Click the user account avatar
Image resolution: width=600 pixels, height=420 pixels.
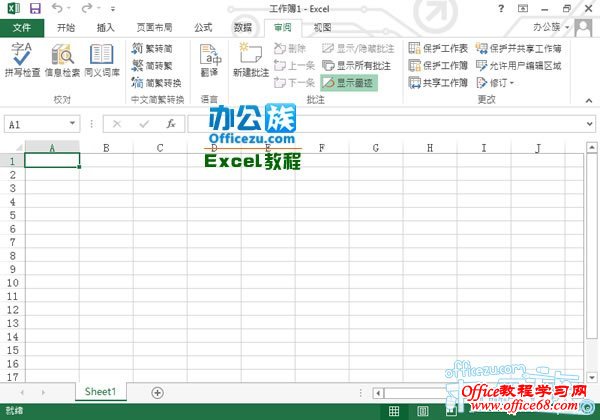point(584,28)
